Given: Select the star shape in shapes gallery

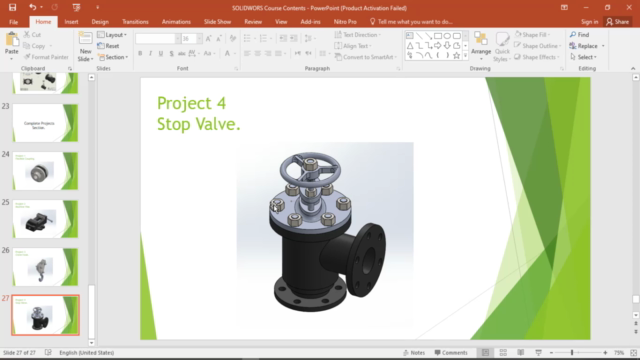Looking at the screenshot, I should [456, 56].
